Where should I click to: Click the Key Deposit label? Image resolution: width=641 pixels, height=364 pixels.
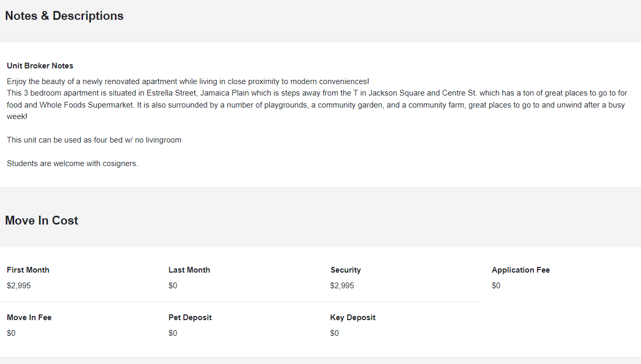[x=353, y=318]
